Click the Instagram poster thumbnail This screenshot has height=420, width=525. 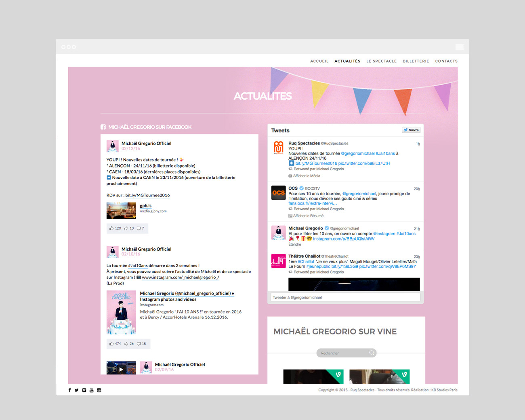click(x=121, y=312)
